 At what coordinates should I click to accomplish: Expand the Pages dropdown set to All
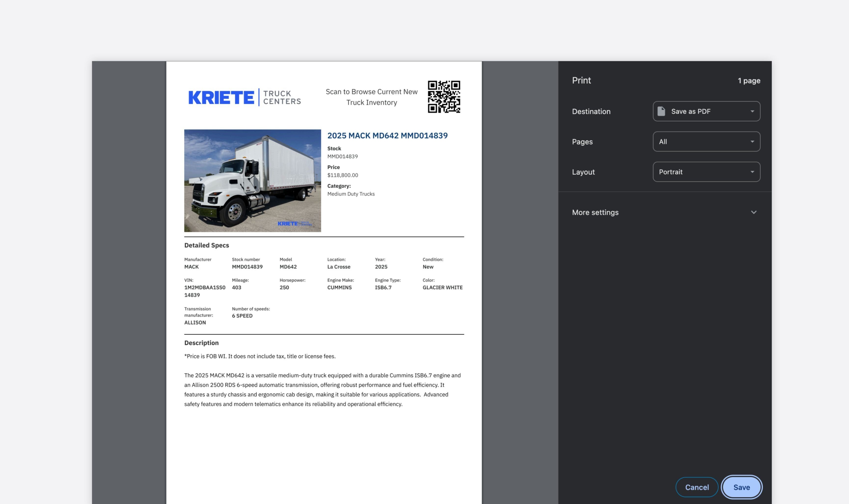click(706, 142)
